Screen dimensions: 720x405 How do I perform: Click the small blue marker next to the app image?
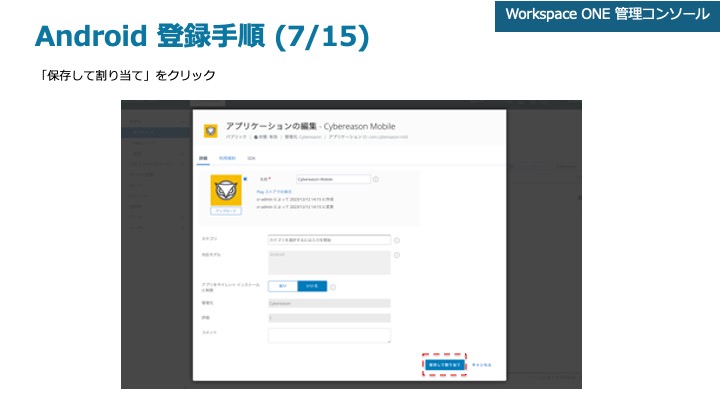(245, 179)
